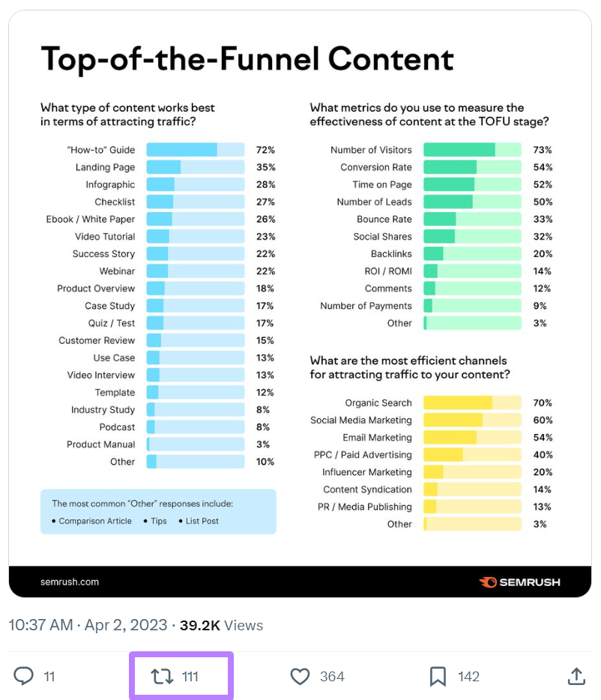This screenshot has height=700, width=601.
Task: Open the infographic image full size
Action: click(x=300, y=300)
